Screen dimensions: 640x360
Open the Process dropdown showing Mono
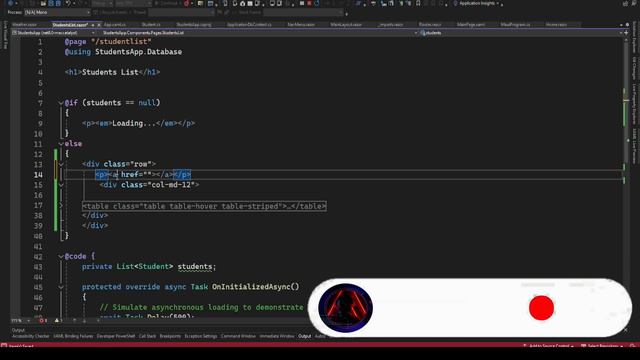click(57, 13)
